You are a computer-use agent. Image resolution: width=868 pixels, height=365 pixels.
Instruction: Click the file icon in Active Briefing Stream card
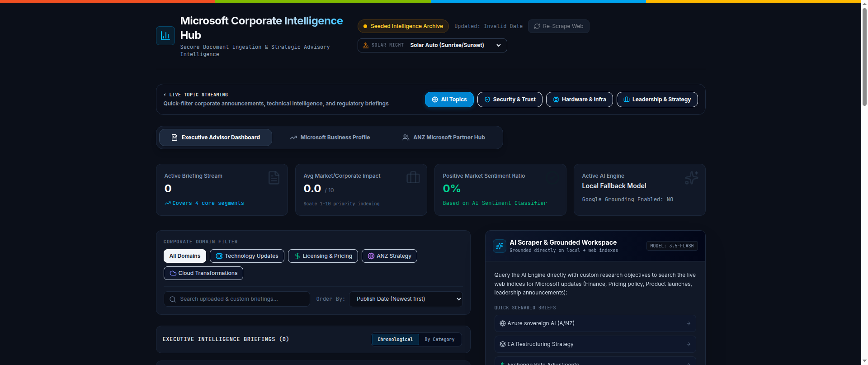tap(274, 178)
